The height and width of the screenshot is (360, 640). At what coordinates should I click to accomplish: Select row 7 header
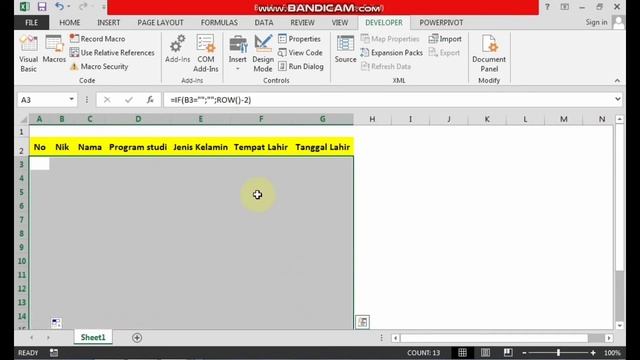(x=22, y=220)
